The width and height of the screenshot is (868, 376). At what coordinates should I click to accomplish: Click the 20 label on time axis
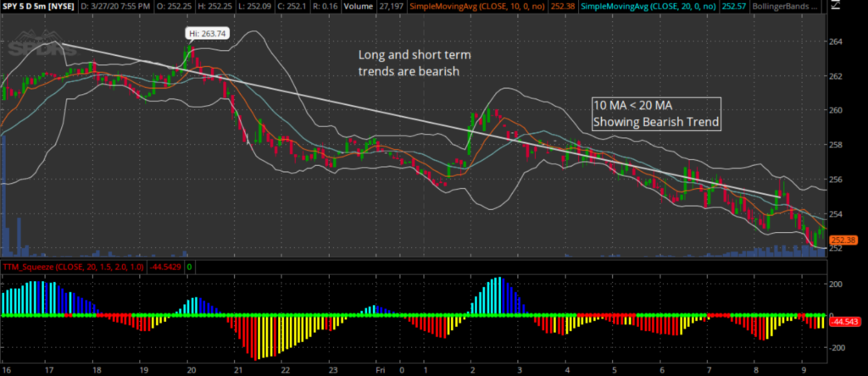(191, 369)
